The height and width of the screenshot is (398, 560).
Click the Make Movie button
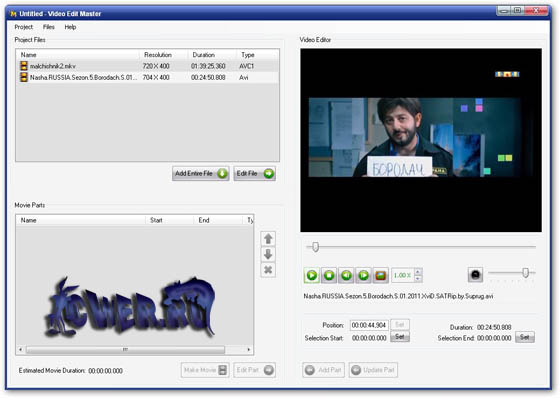tap(205, 370)
